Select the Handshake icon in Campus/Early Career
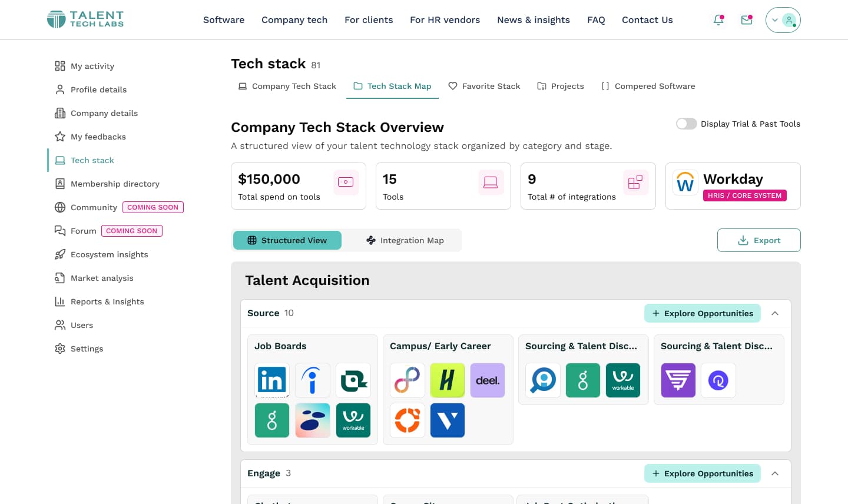The height and width of the screenshot is (504, 848). 448,380
